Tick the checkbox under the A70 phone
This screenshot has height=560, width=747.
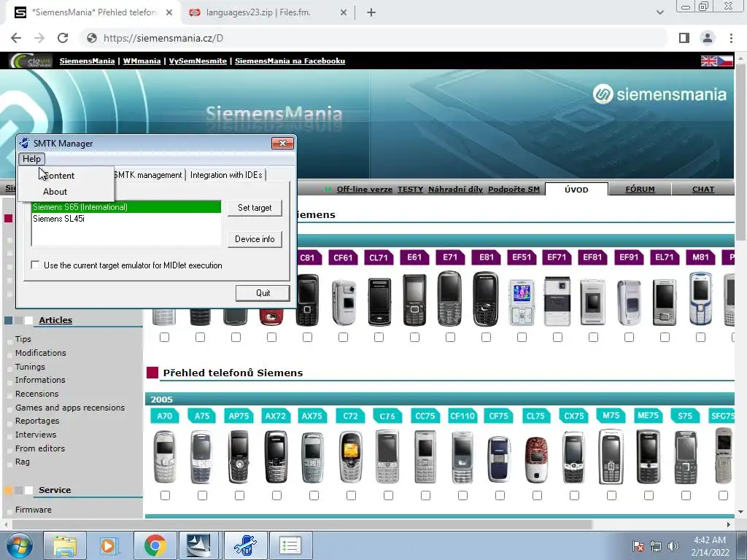[166, 496]
